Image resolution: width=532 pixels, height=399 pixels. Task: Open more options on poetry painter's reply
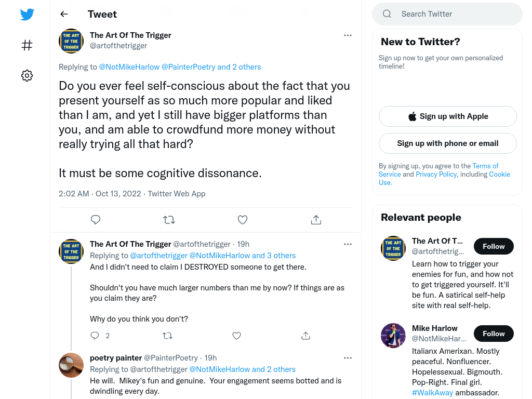click(x=348, y=358)
